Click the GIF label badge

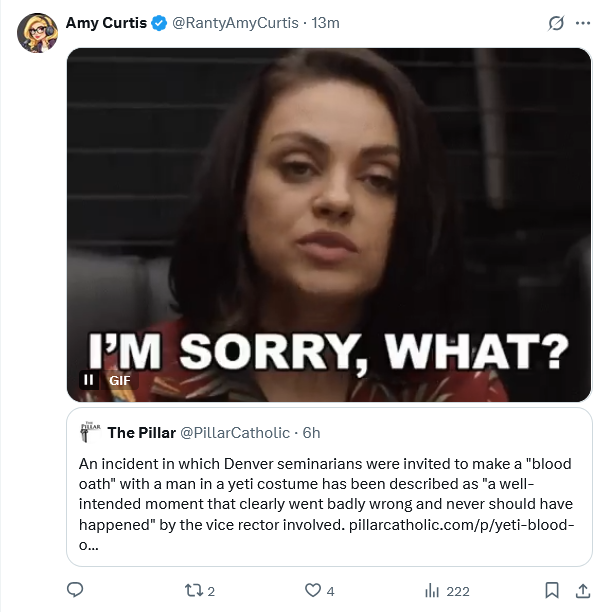[120, 380]
